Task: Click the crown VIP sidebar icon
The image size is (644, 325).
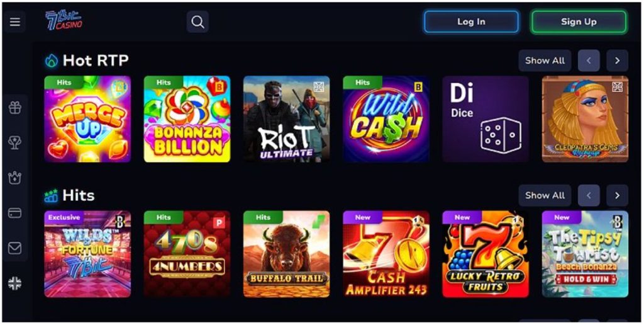Action: [15, 178]
